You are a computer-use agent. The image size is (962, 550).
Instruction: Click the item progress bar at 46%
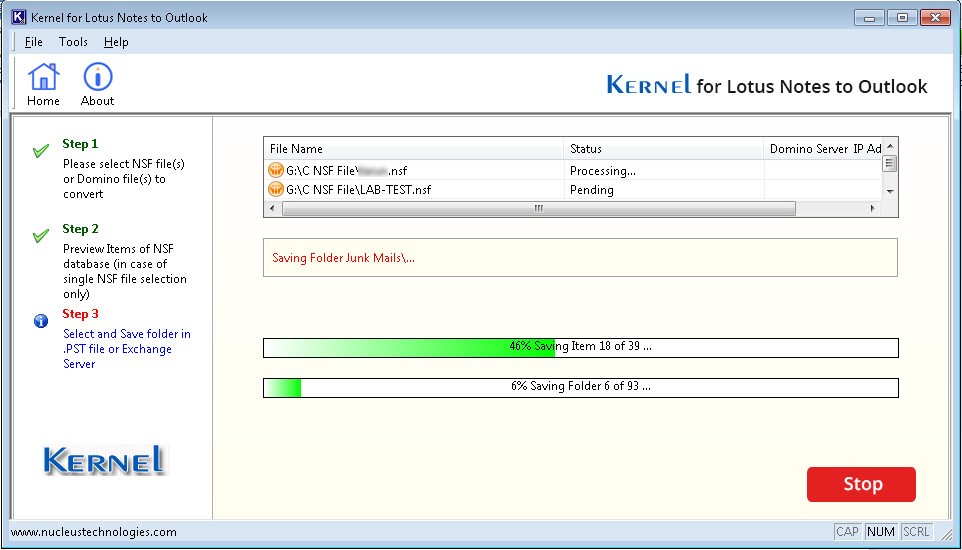tap(581, 347)
